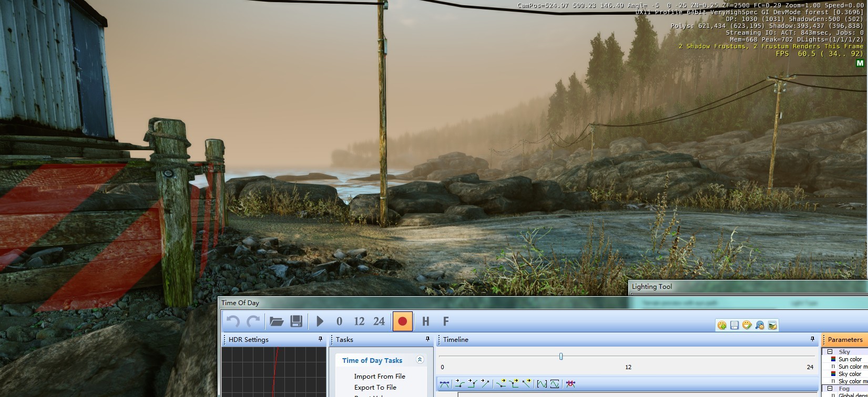Click the Redo arrow in Time Of Day toolbar
Viewport: 868px width, 397px height.
(x=253, y=321)
